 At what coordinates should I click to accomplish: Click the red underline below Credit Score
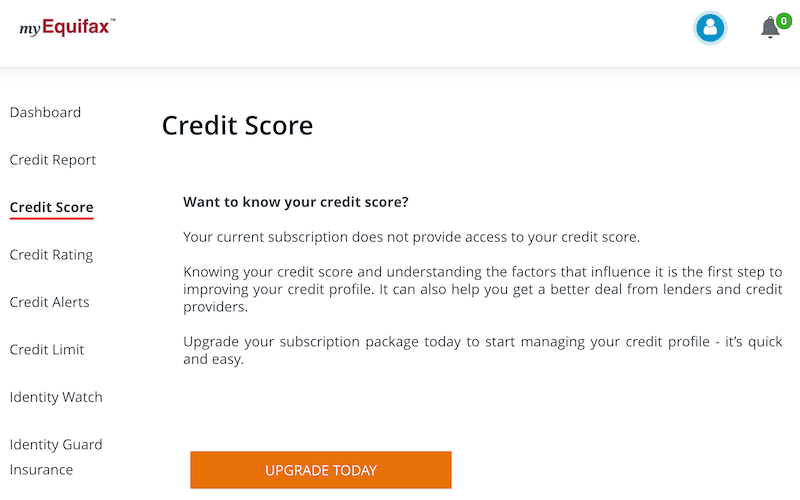tap(51, 217)
